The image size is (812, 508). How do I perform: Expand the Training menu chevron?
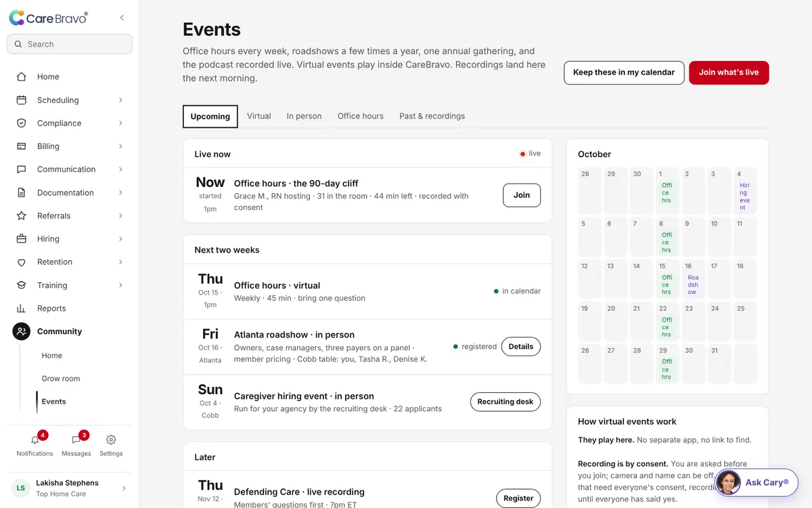[120, 285]
